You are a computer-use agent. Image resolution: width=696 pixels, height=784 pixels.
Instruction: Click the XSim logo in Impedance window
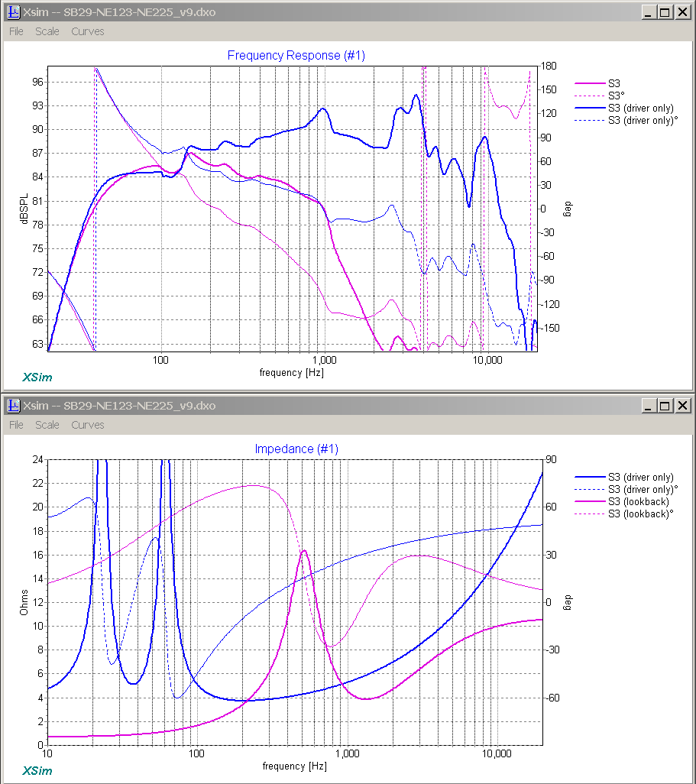pos(37,771)
